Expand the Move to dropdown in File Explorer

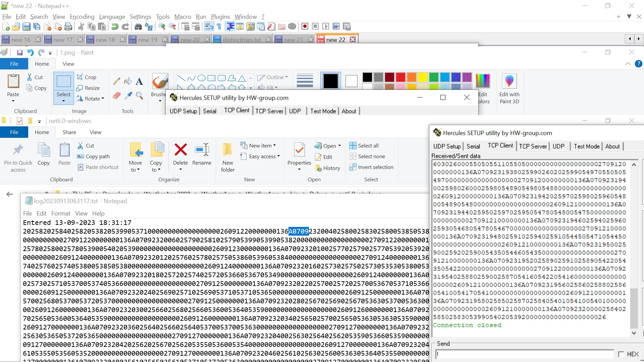pyautogui.click(x=138, y=170)
